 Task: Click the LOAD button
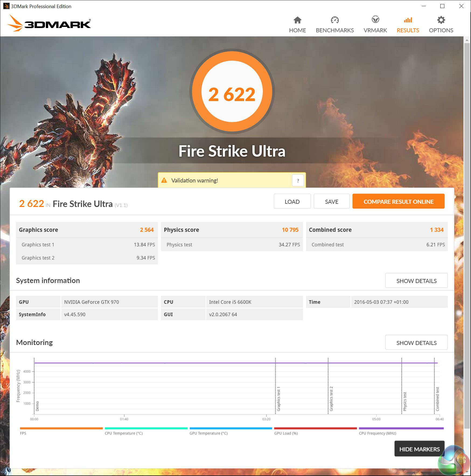[292, 201]
